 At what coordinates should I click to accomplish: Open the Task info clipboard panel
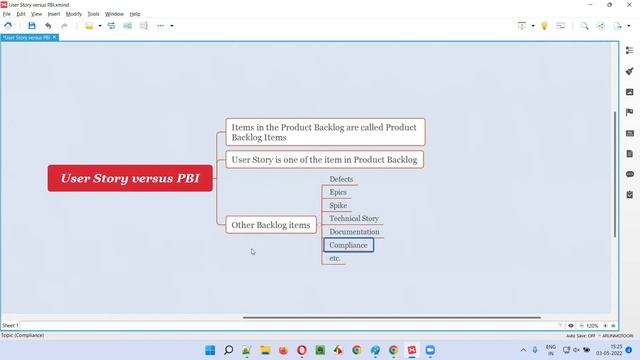tap(629, 195)
